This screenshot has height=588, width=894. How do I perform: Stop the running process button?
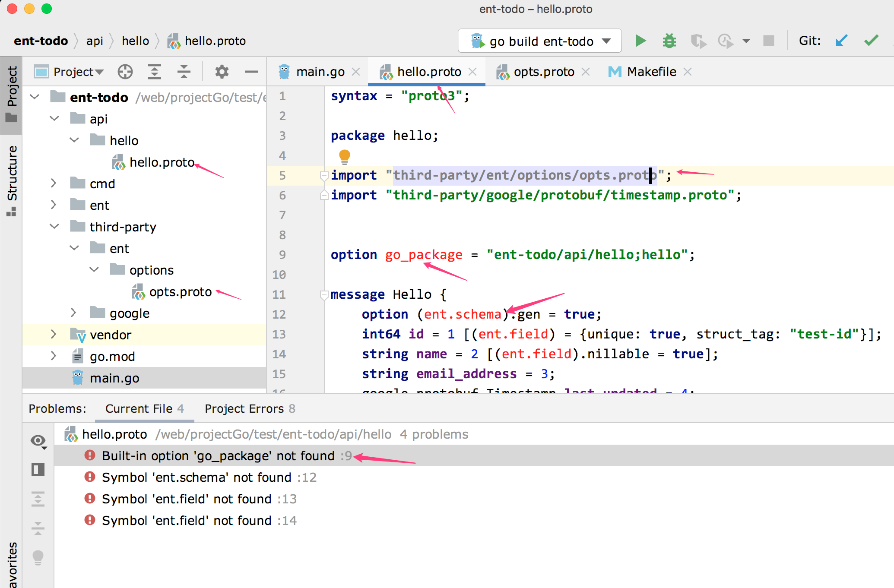pos(769,41)
